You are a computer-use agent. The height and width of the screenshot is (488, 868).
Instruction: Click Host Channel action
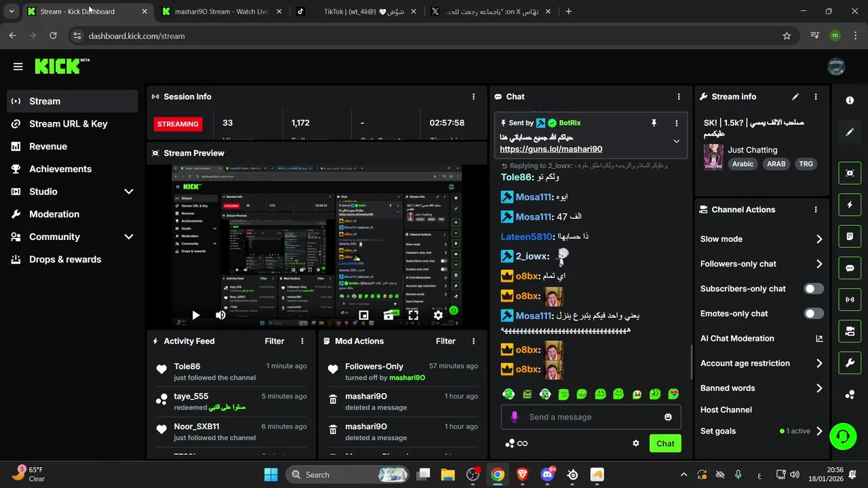coord(726,410)
